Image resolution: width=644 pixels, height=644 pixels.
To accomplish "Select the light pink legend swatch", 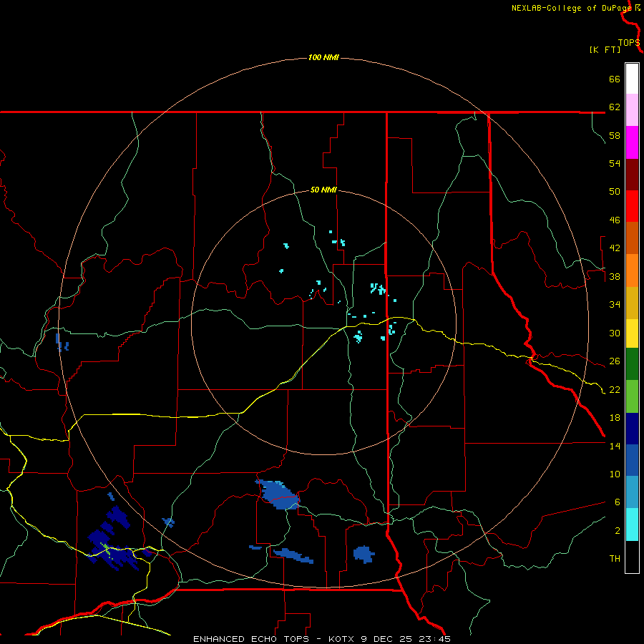I will [x=632, y=110].
